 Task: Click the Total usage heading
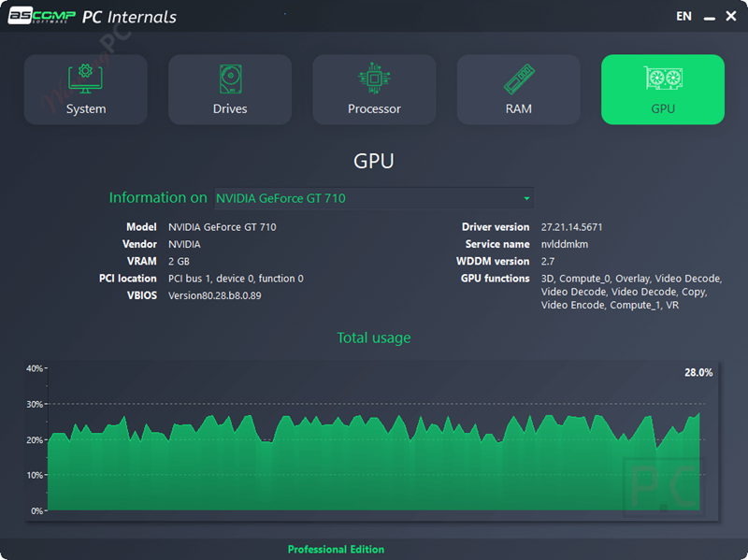pyautogui.click(x=374, y=337)
